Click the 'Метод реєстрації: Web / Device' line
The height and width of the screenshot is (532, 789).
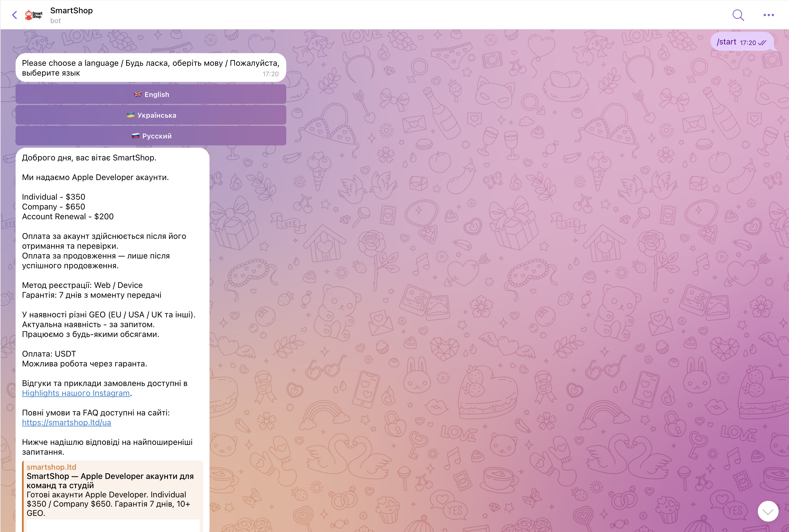pyautogui.click(x=83, y=285)
